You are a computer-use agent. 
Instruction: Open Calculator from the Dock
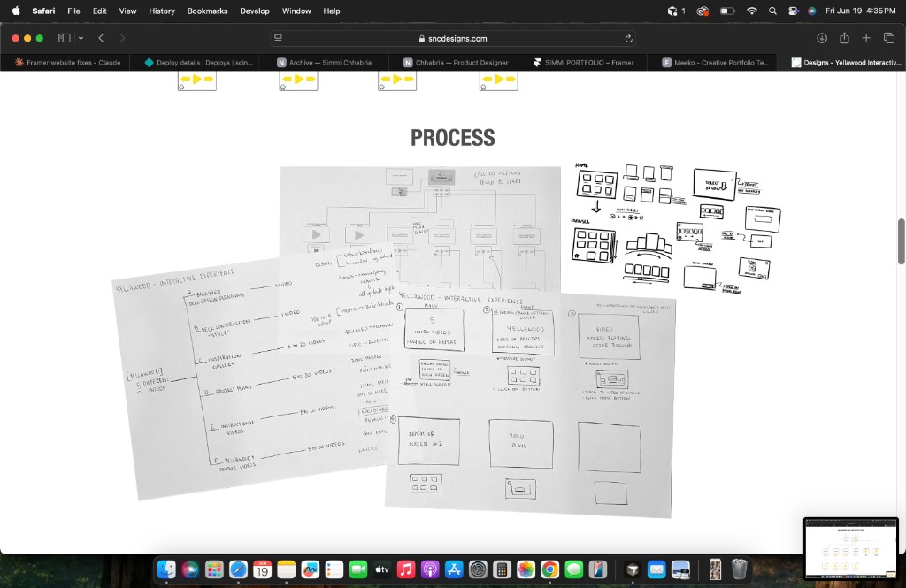click(x=503, y=569)
